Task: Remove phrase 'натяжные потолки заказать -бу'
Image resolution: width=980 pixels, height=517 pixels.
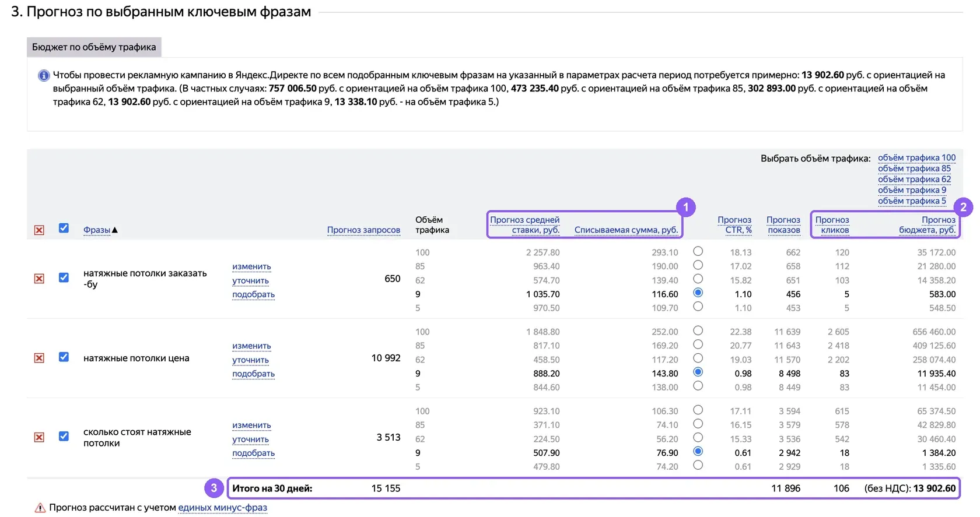Action: [39, 279]
